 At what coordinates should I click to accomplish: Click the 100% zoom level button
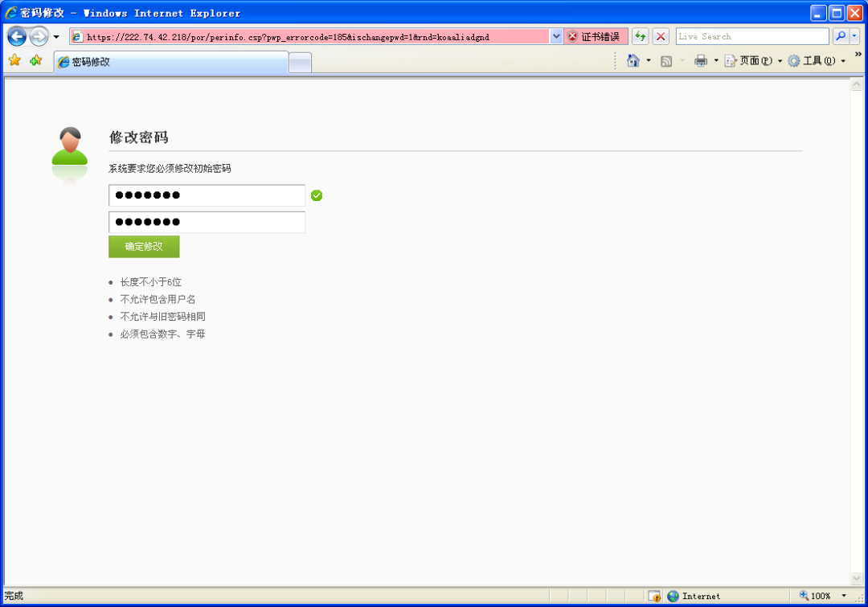(x=815, y=596)
